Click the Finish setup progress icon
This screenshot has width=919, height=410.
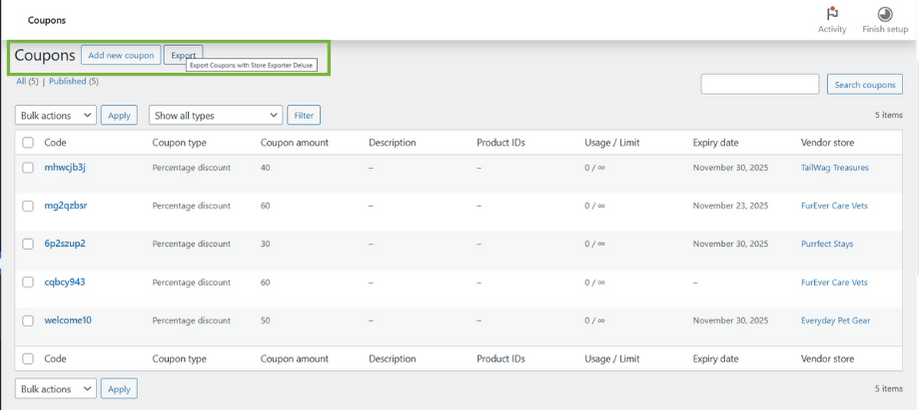pos(884,14)
